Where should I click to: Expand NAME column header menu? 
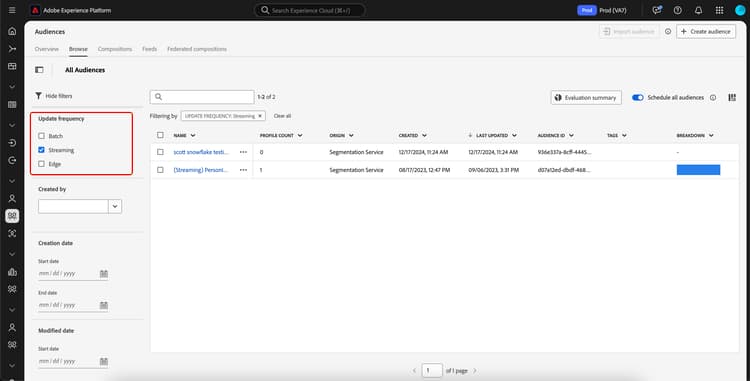(x=193, y=136)
